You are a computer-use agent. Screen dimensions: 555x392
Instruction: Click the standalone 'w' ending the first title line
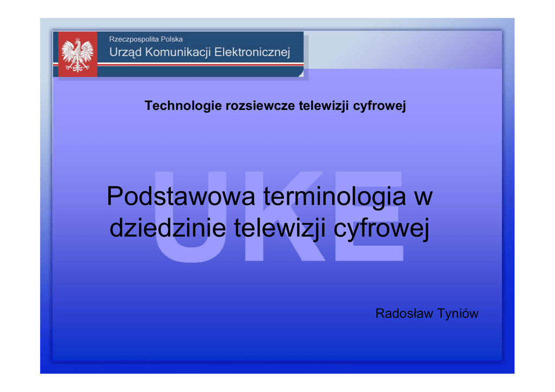[423, 196]
